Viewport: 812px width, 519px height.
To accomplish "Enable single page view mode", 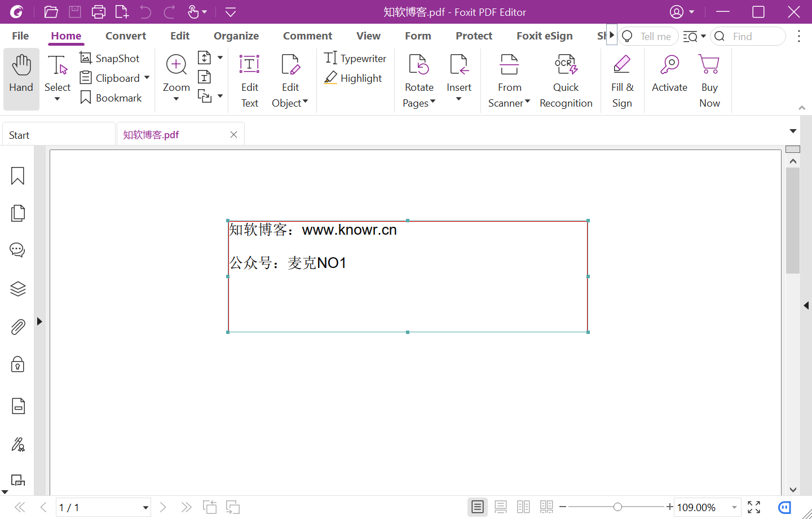I will click(478, 507).
